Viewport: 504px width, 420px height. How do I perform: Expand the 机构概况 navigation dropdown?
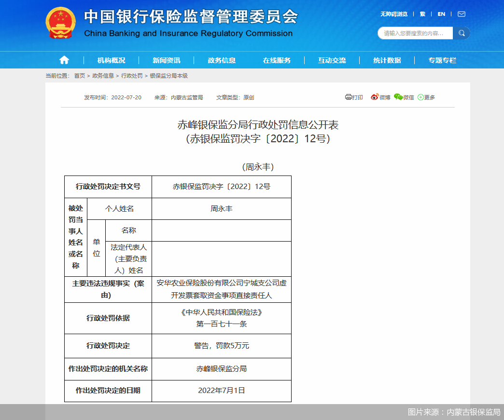pos(111,60)
